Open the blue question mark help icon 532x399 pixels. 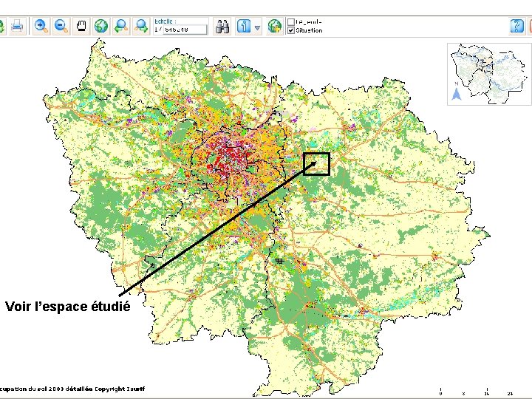click(x=517, y=26)
